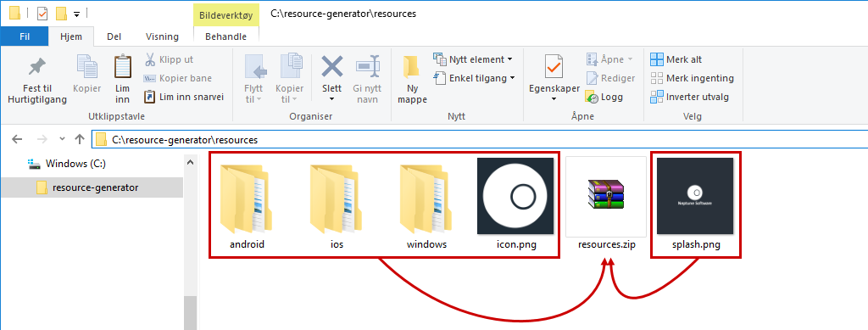The image size is (868, 330).
Task: Switch to the Visning tab
Action: click(x=162, y=36)
